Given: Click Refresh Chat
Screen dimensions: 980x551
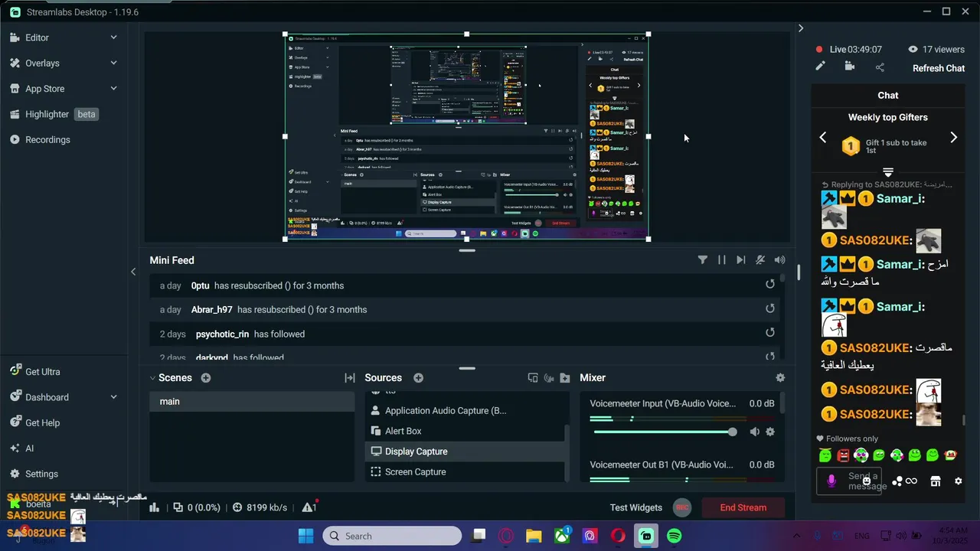Looking at the screenshot, I should click(939, 68).
